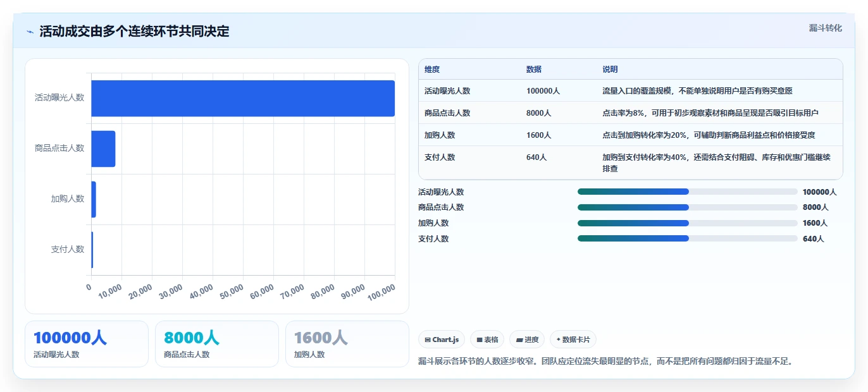The image size is (868, 392).
Task: Click the 活动曝光人数 bar in the chart
Action: (x=243, y=98)
